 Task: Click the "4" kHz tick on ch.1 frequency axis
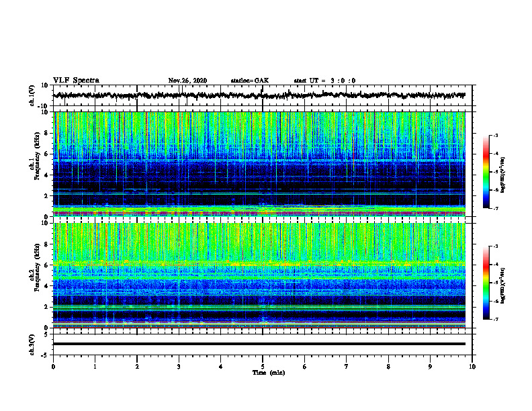[46, 175]
